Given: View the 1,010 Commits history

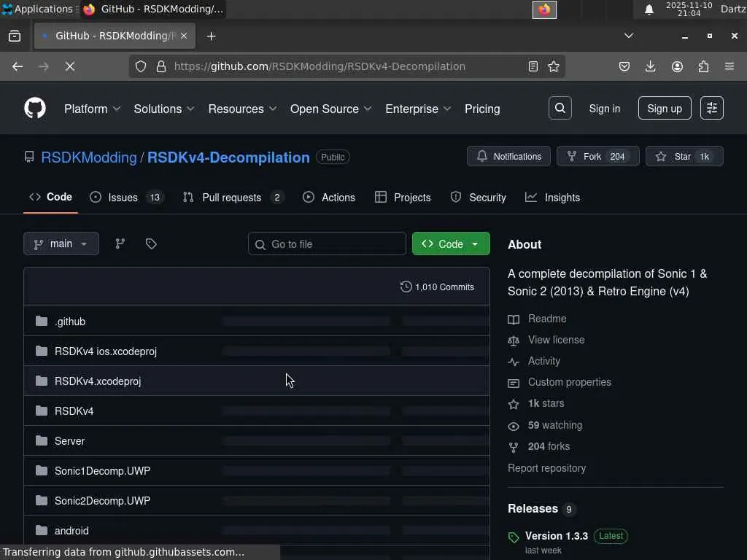Looking at the screenshot, I should coord(438,287).
